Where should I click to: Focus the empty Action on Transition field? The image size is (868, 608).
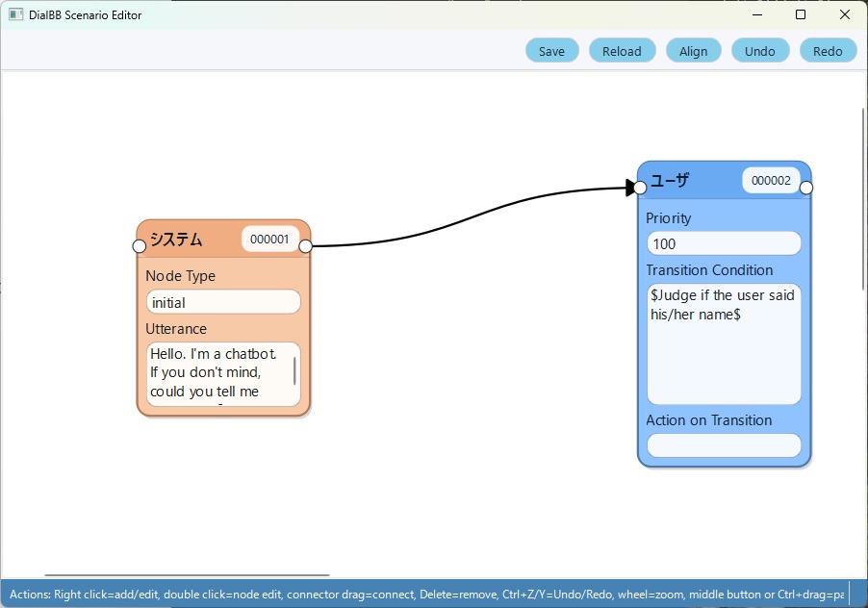pyautogui.click(x=724, y=445)
